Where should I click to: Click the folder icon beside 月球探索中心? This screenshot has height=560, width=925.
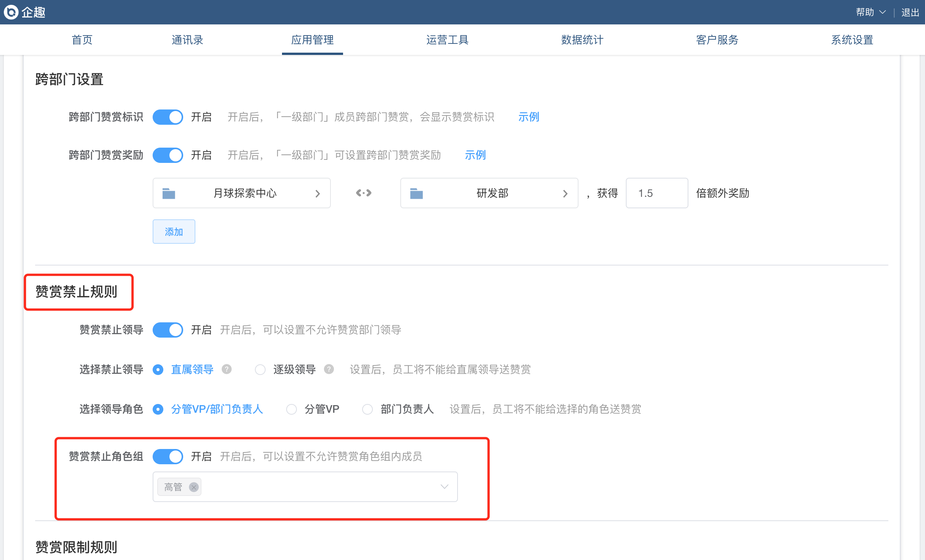click(x=169, y=193)
